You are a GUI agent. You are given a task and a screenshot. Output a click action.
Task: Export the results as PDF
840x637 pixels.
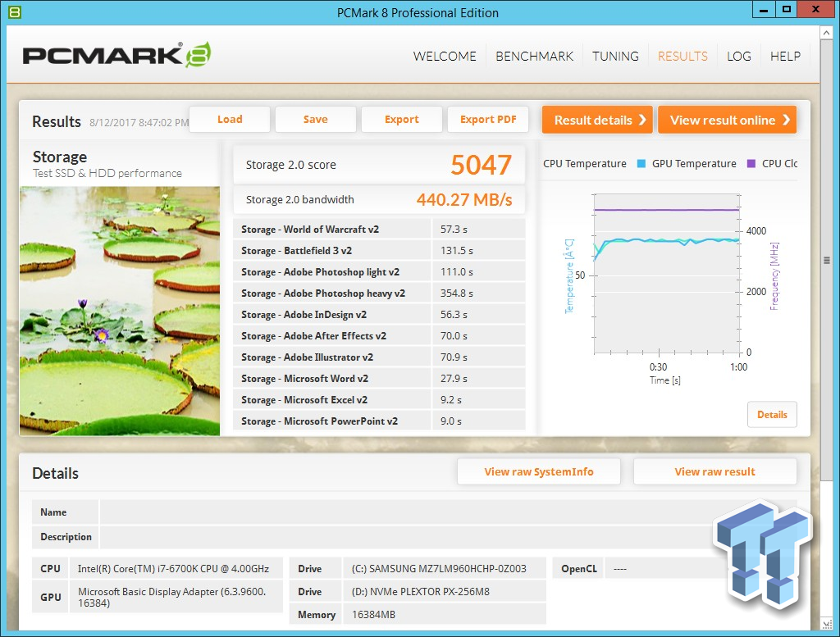(488, 120)
